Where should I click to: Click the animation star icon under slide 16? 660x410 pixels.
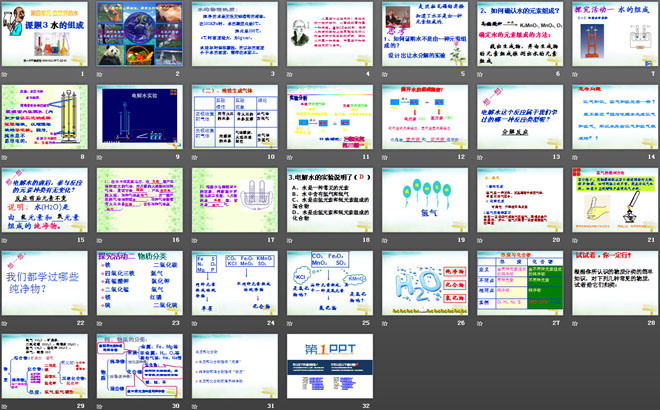[100, 240]
